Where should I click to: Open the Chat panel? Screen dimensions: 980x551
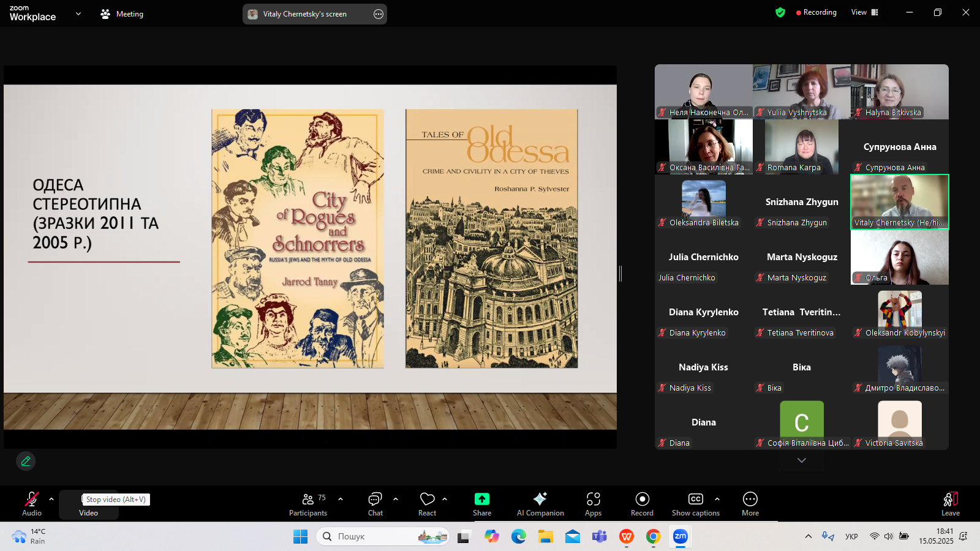click(375, 504)
